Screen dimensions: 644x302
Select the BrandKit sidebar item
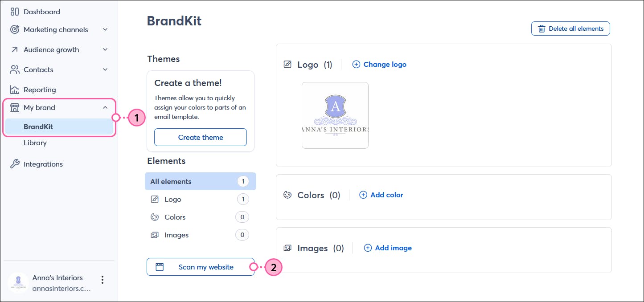38,127
